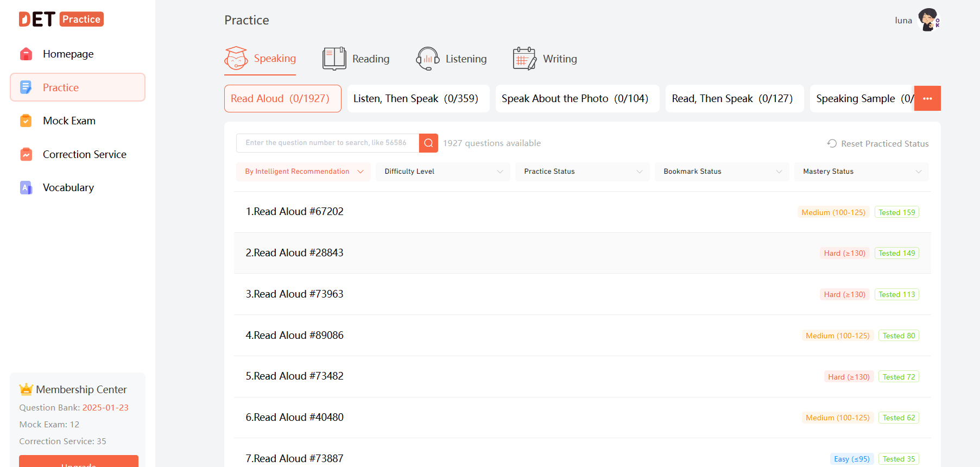Image resolution: width=980 pixels, height=467 pixels.
Task: Click the orange search magnifier button
Action: (428, 143)
